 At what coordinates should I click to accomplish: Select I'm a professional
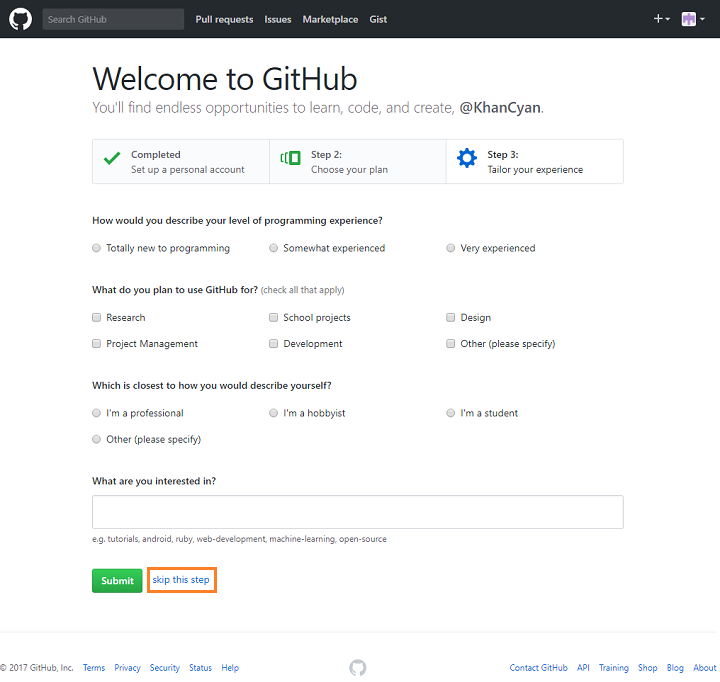[96, 413]
